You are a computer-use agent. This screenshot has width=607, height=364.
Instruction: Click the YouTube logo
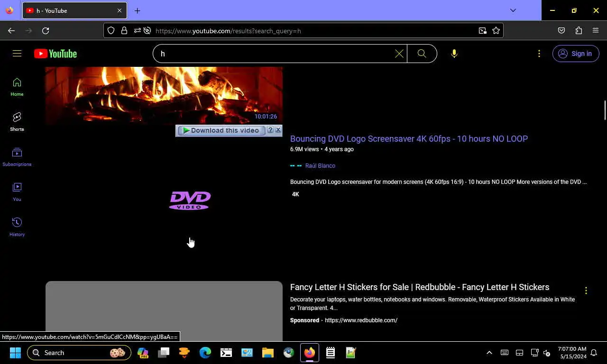pos(55,54)
